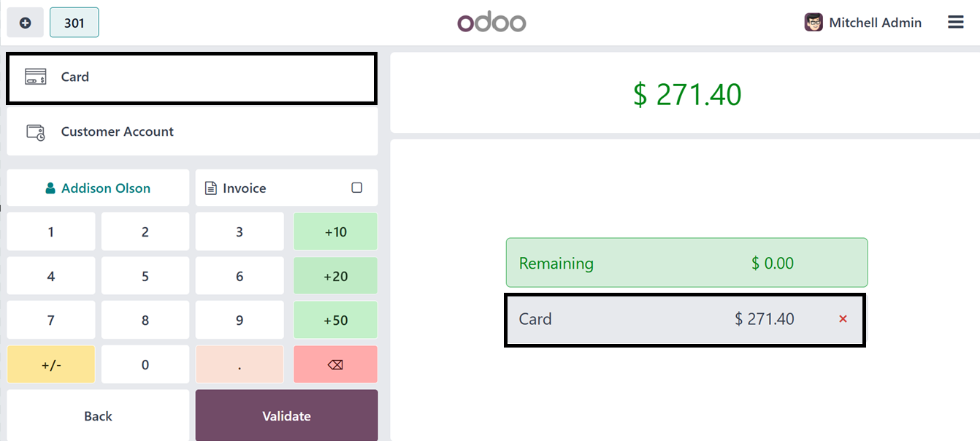This screenshot has width=980, height=441.
Task: Open the hamburger menu icon
Action: coord(955,23)
